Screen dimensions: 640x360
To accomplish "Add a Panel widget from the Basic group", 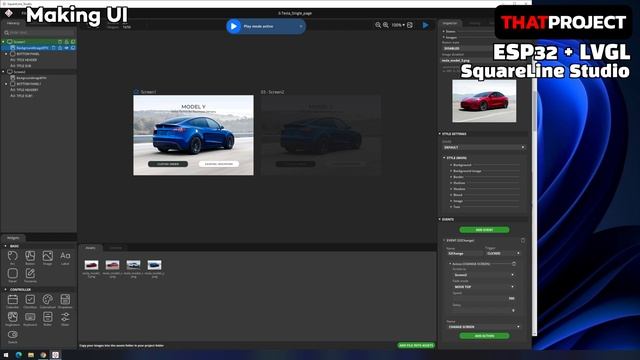I will tap(13, 275).
